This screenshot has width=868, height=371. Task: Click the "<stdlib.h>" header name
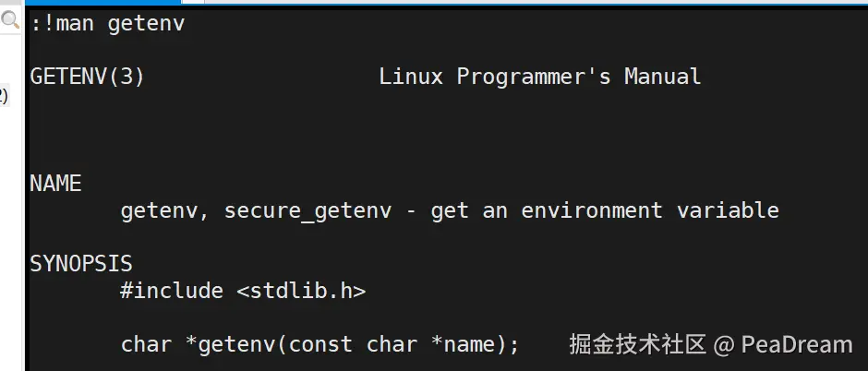pos(301,291)
